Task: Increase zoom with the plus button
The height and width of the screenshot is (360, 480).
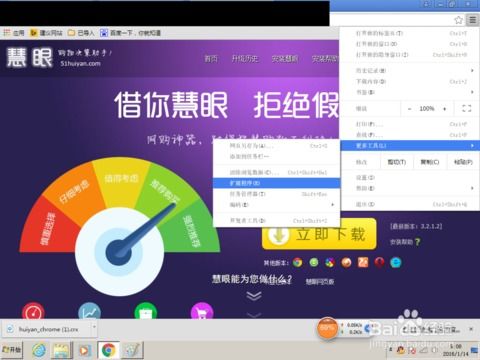Action: pyautogui.click(x=445, y=109)
